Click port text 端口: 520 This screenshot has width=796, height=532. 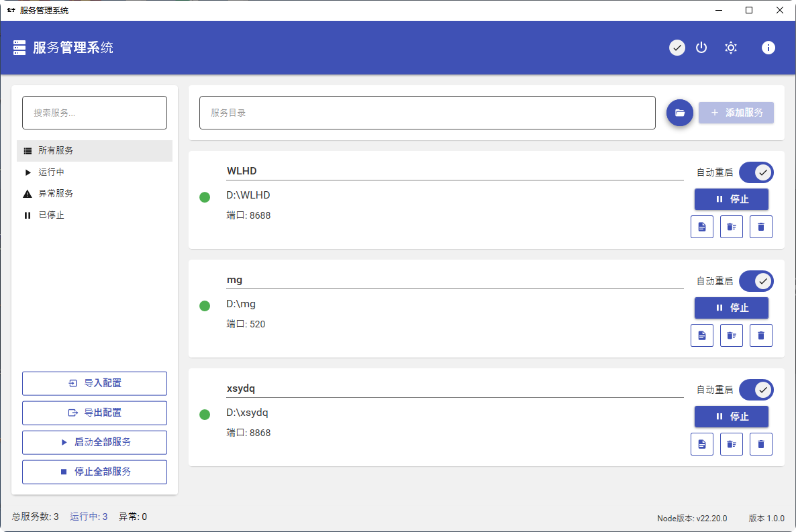pyautogui.click(x=246, y=324)
